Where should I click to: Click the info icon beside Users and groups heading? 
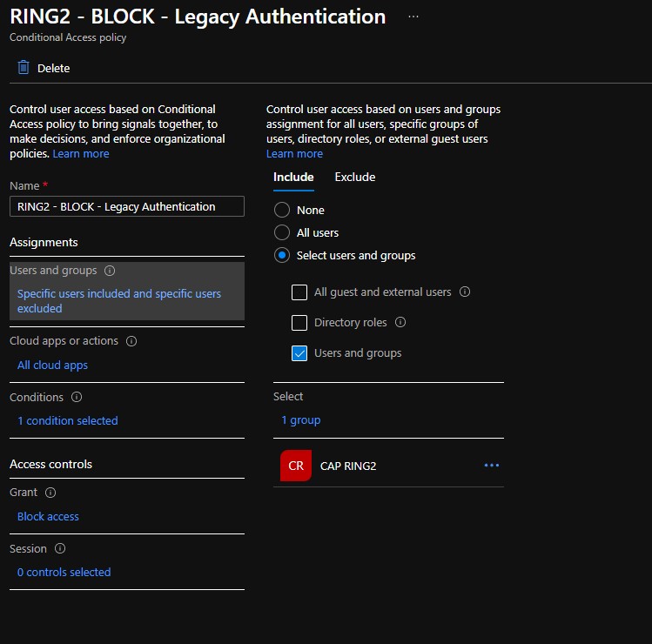point(110,271)
